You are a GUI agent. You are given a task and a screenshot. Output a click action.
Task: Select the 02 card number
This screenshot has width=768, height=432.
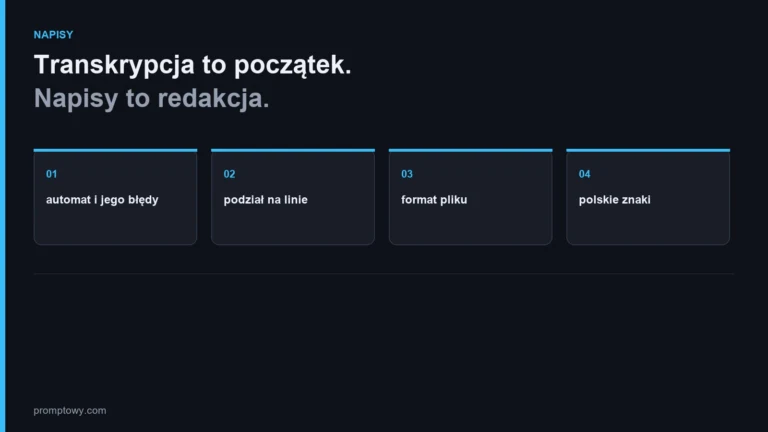tap(229, 174)
